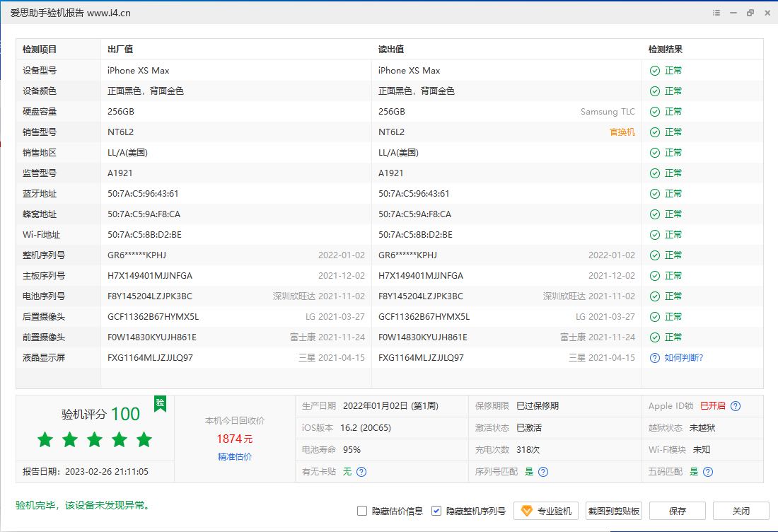Click the help icon next to 序列号匹配
The image size is (778, 532).
543,472
